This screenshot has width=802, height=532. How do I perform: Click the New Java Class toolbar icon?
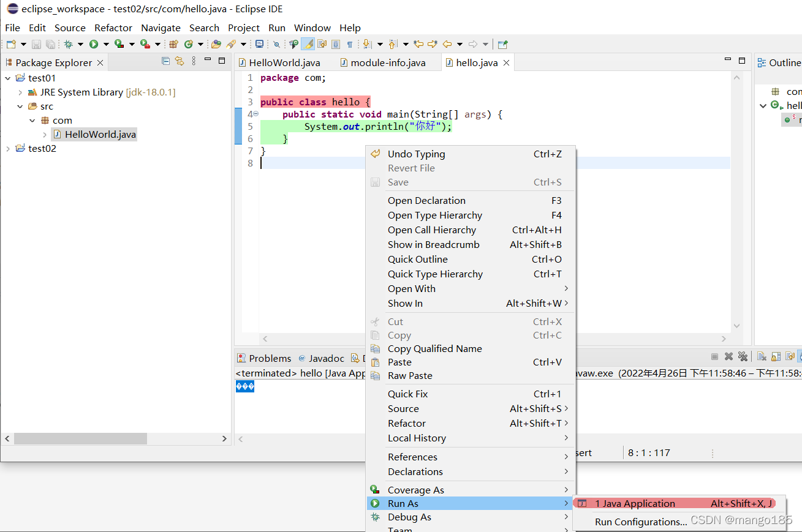(189, 44)
